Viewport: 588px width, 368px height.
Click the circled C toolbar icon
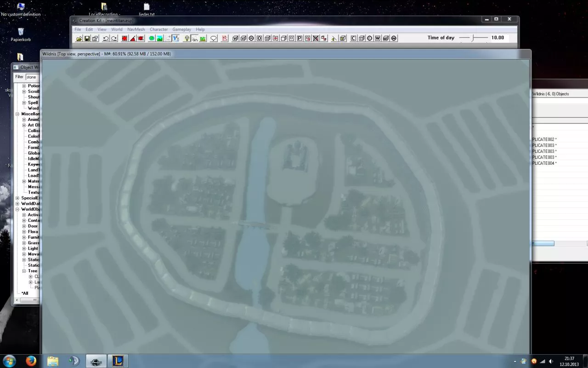(370, 38)
